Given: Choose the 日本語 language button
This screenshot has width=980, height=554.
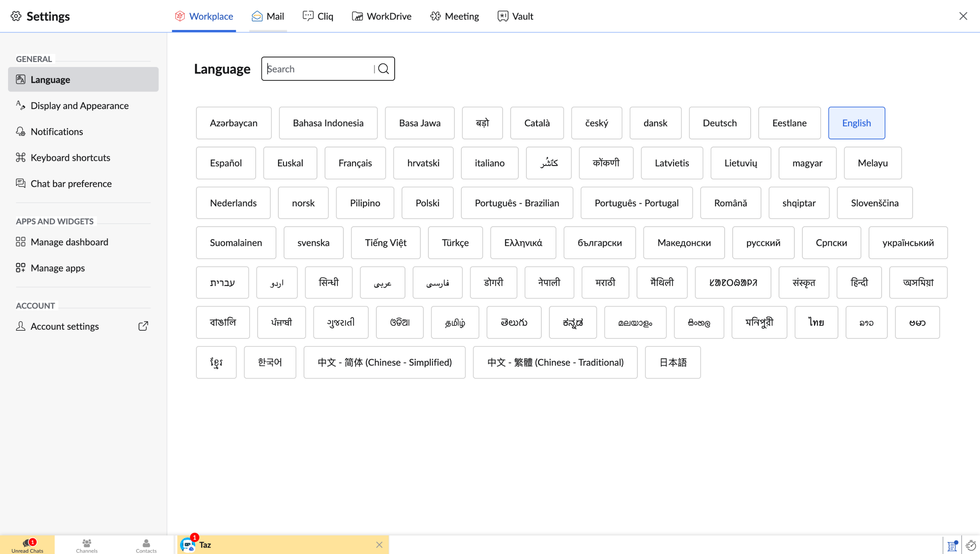Looking at the screenshot, I should (673, 362).
